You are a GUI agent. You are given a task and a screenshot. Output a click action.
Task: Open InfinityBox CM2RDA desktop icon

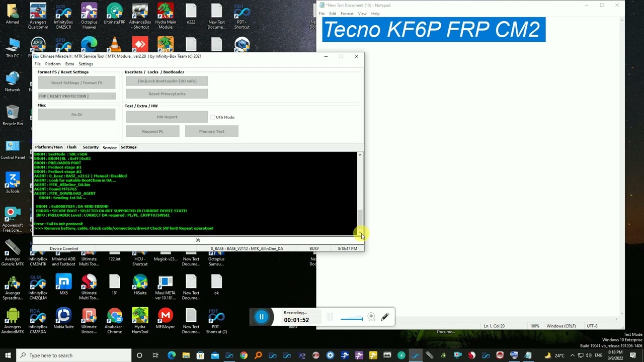click(38, 321)
